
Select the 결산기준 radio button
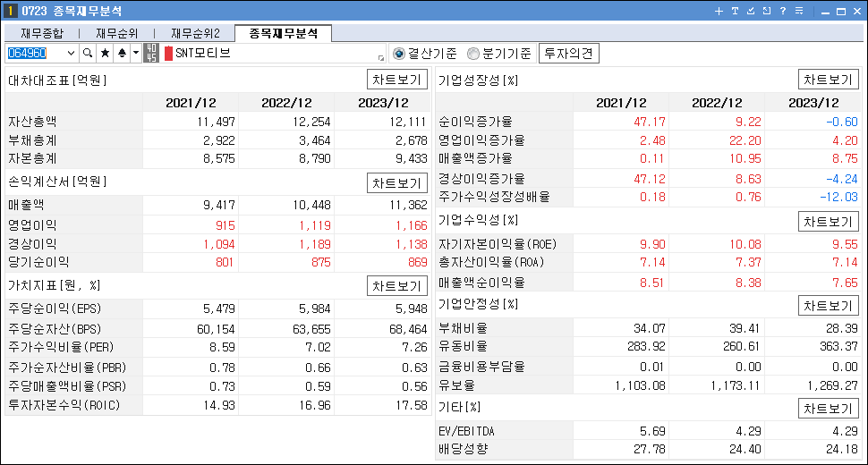click(398, 54)
